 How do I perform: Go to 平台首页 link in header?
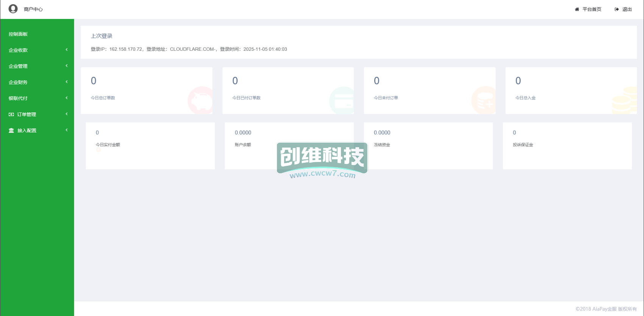point(592,9)
